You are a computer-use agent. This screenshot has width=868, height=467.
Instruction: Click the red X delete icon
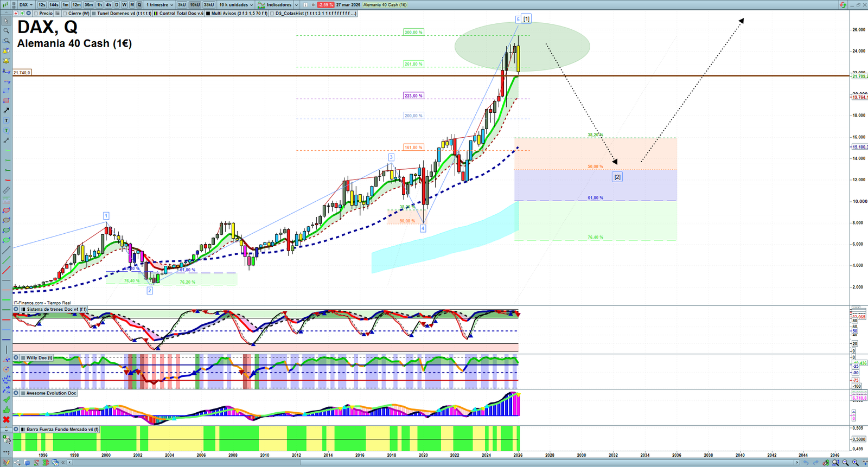(6, 420)
